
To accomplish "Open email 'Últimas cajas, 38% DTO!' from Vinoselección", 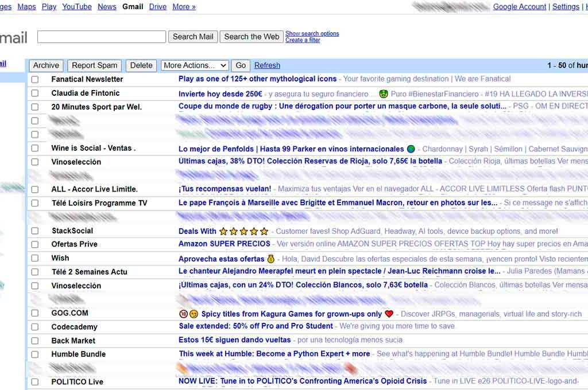I will [x=310, y=161].
